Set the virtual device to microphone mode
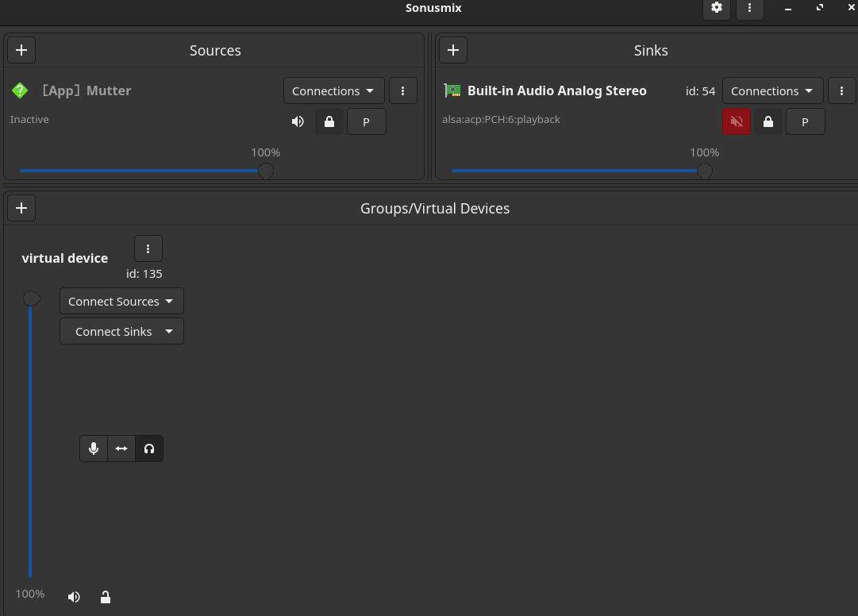 [x=94, y=449]
